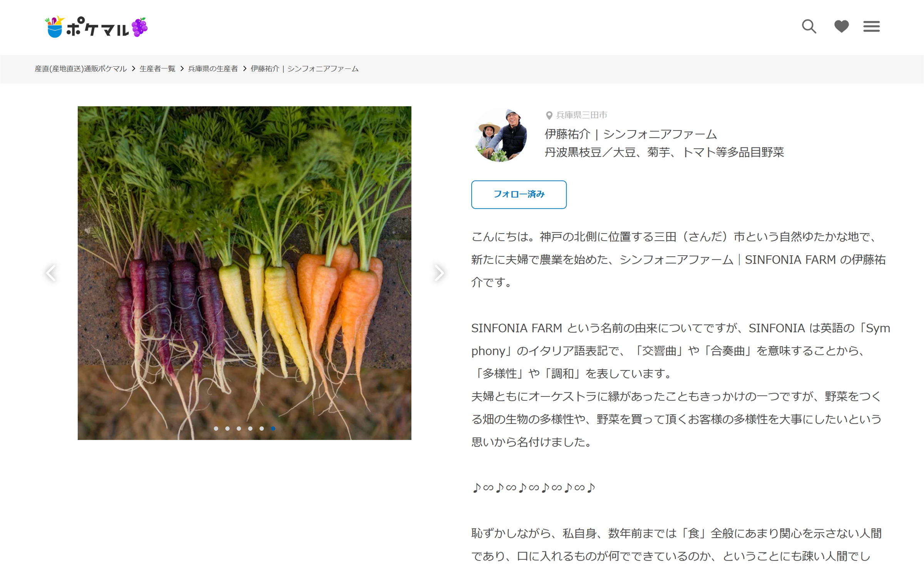This screenshot has width=924, height=569.
Task: Show previous carousel photo with left arrow
Action: 51,273
